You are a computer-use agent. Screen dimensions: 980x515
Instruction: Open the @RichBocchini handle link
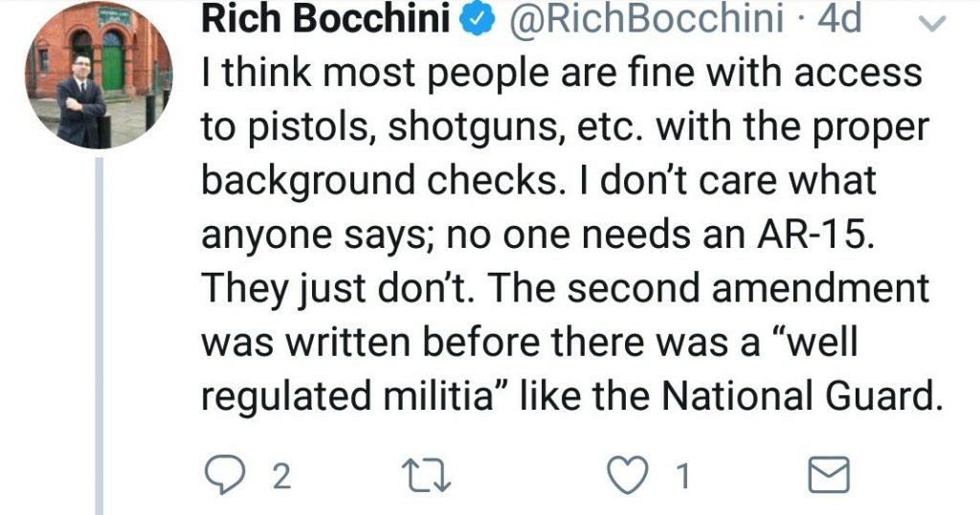646,19
